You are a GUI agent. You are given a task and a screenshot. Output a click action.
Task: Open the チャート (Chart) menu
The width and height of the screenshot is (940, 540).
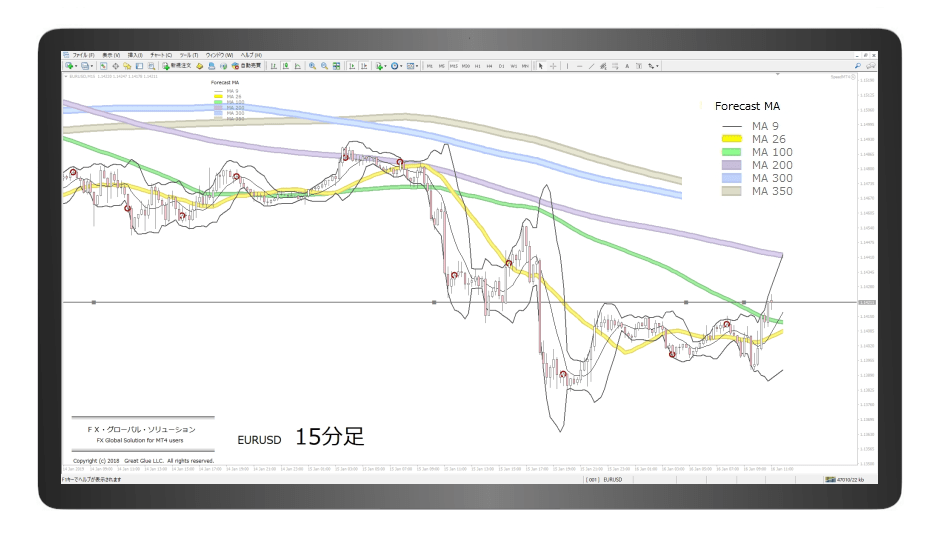(x=161, y=55)
